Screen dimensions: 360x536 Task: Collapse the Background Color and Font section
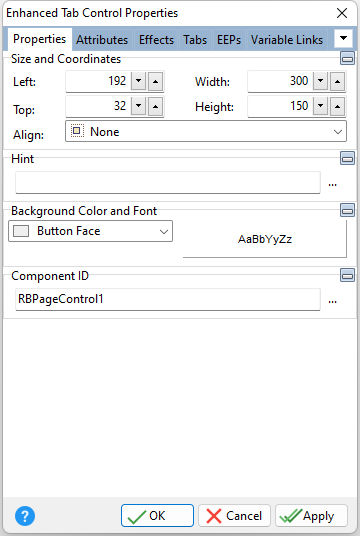click(347, 210)
